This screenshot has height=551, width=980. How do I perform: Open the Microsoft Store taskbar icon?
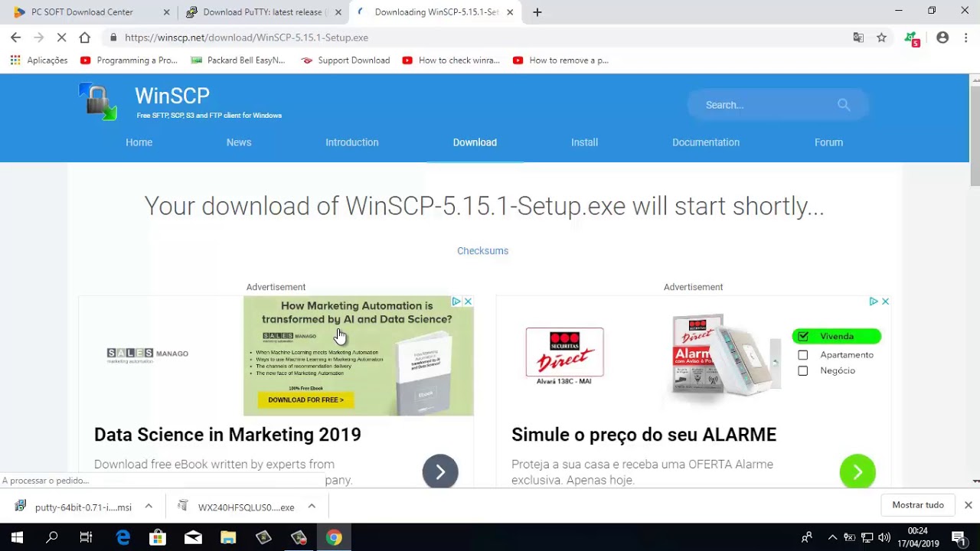[158, 538]
